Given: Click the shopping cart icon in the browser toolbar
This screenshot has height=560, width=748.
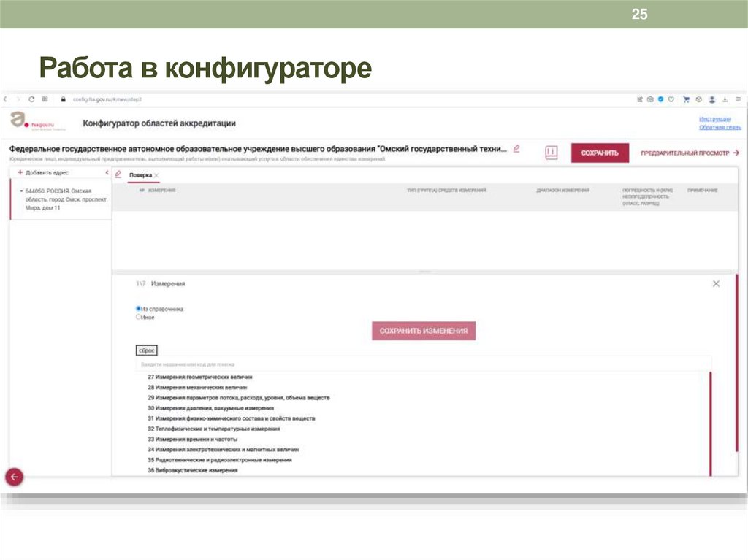Looking at the screenshot, I should (687, 96).
